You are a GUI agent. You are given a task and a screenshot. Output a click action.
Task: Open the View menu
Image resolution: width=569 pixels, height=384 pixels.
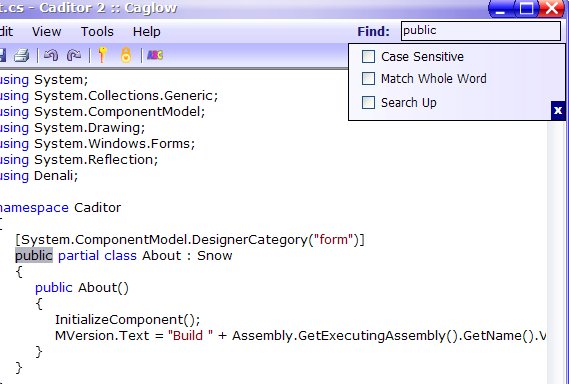tap(46, 32)
